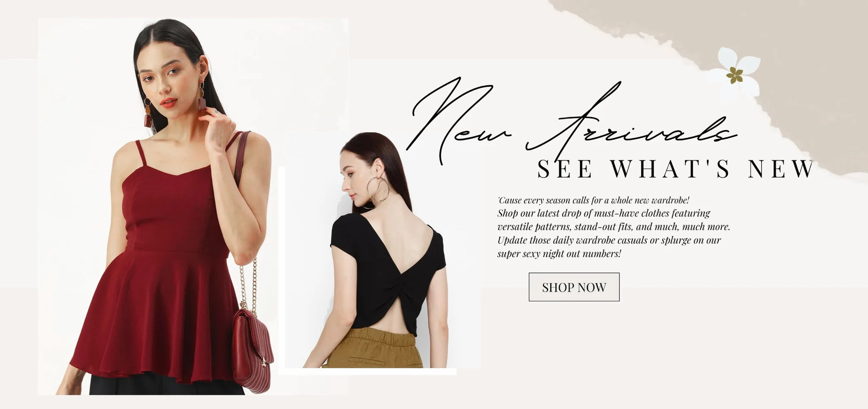Click 'Shop our latest drop' sentence
The image size is (868, 409).
(604, 213)
